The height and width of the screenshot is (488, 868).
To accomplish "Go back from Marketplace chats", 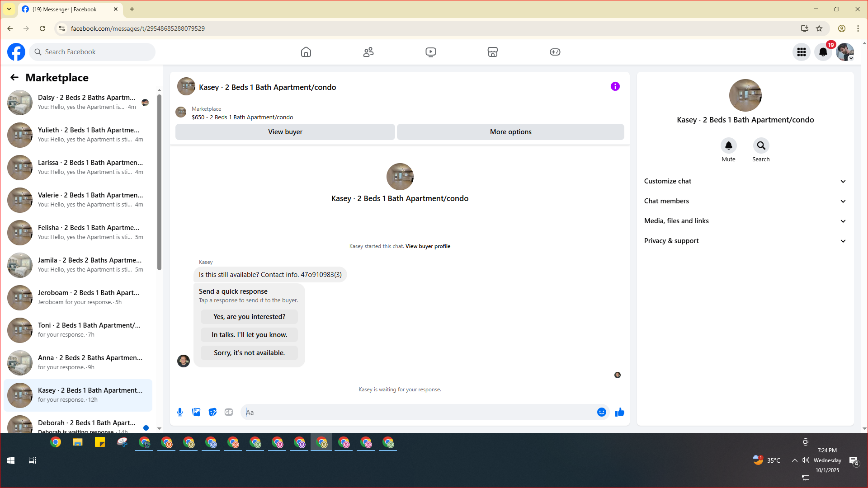I will (x=14, y=78).
